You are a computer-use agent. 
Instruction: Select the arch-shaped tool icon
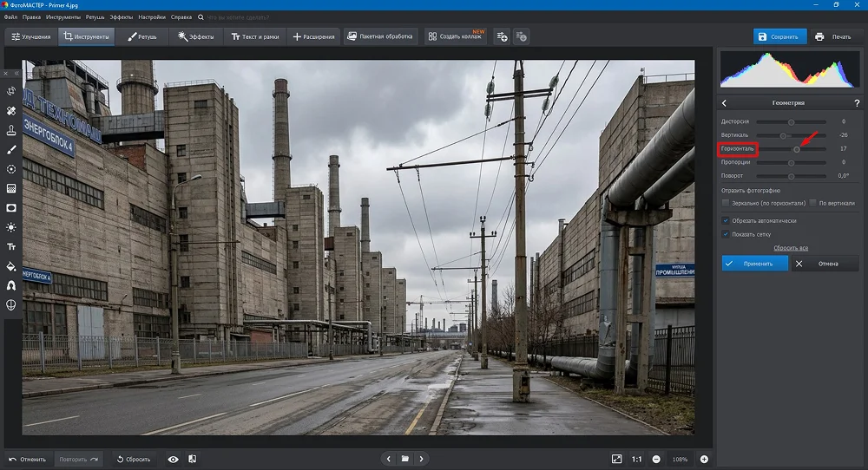click(11, 285)
